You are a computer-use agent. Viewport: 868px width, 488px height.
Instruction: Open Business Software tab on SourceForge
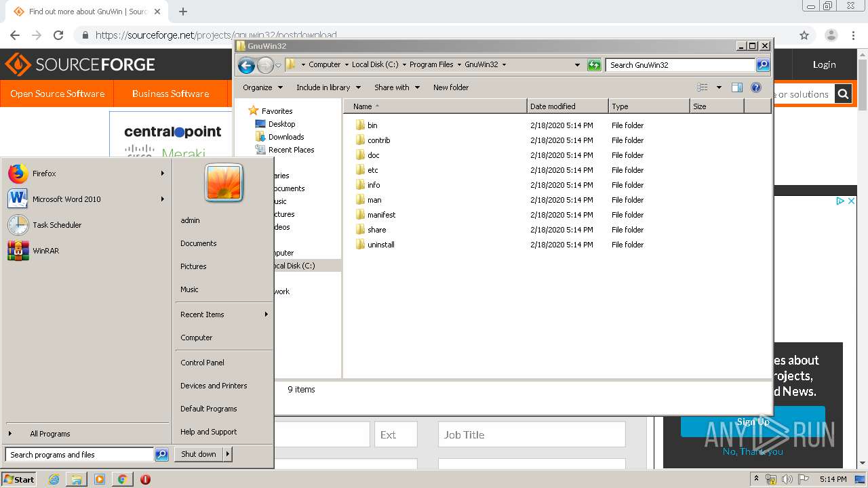point(170,94)
